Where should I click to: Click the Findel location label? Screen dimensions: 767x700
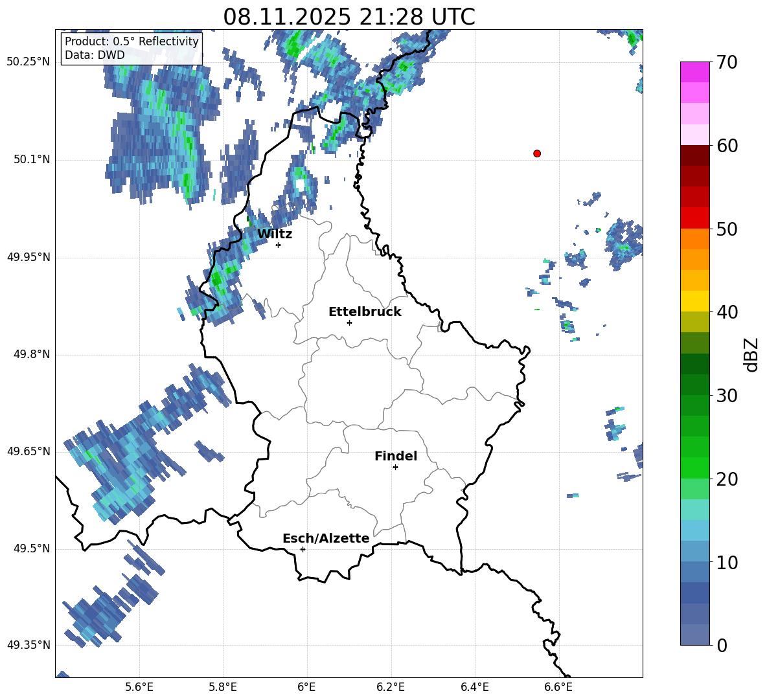point(396,456)
